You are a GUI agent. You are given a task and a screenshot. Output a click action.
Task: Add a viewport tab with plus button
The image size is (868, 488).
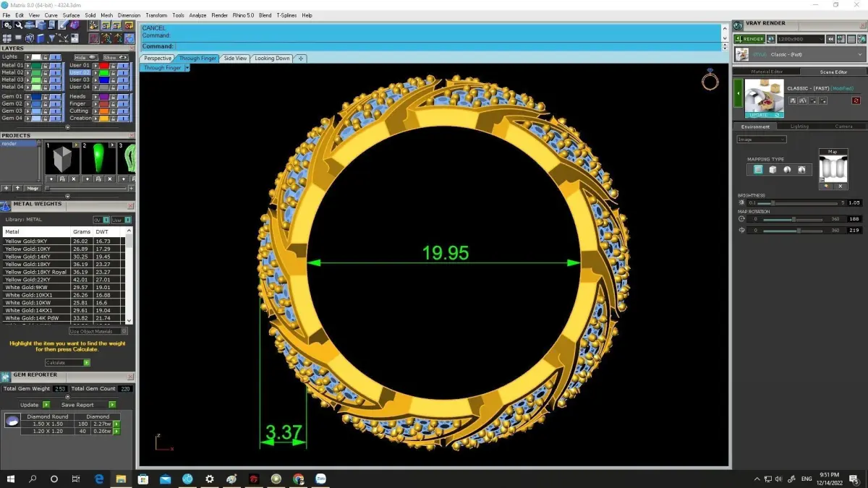click(x=301, y=58)
